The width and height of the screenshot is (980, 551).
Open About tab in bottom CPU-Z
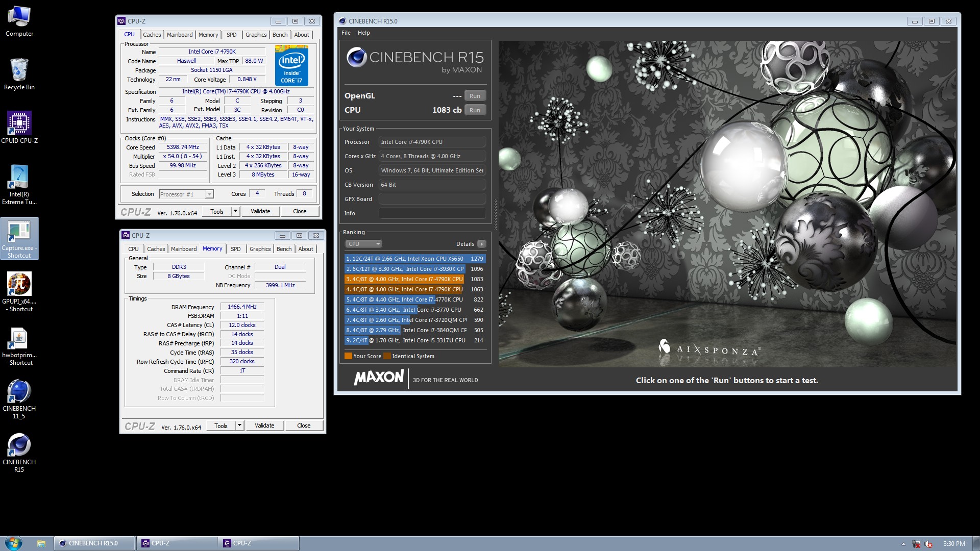(306, 249)
